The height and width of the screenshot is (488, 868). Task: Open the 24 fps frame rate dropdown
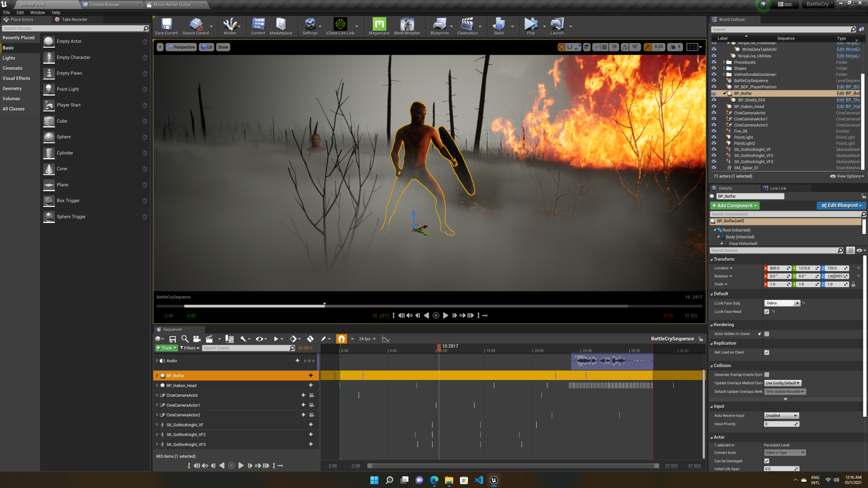coord(367,339)
